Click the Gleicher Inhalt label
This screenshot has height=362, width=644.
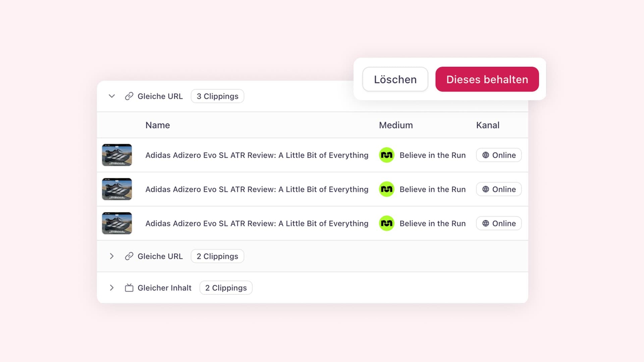pyautogui.click(x=164, y=288)
